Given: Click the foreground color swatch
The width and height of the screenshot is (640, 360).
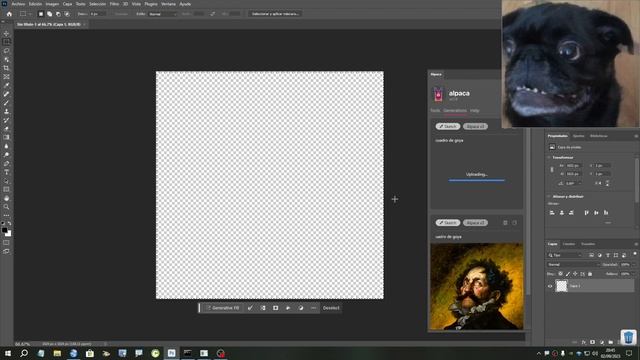Looking at the screenshot, I should (x=4, y=230).
